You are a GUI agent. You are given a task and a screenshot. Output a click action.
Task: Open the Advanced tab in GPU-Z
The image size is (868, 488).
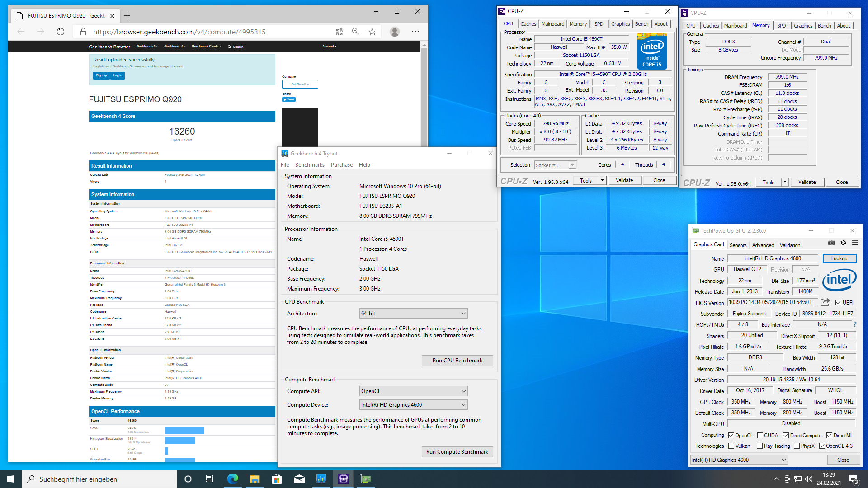click(x=763, y=245)
